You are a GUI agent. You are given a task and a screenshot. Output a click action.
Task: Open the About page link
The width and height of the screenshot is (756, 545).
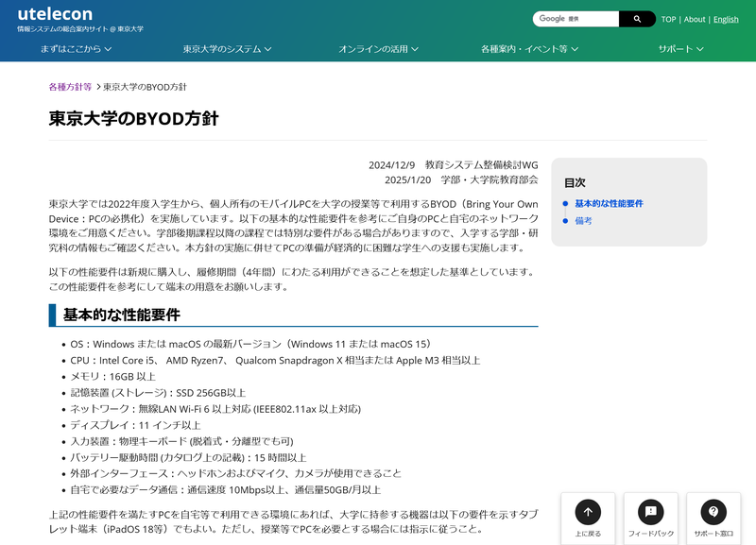[x=696, y=18]
